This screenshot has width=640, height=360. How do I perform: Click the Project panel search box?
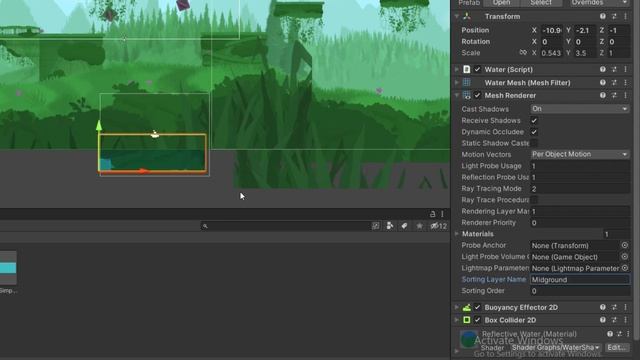[x=286, y=226]
